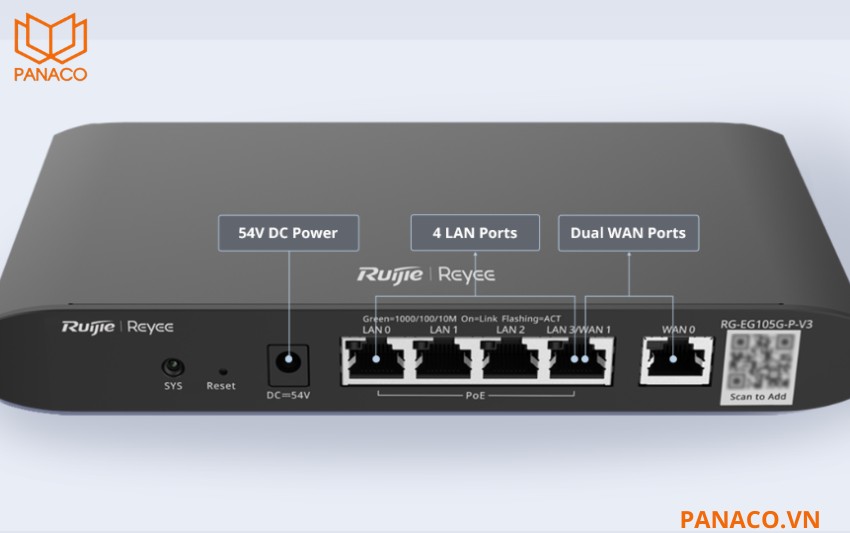Click the WAN 0 label text
Viewport: 850px width, 533px height.
[678, 330]
